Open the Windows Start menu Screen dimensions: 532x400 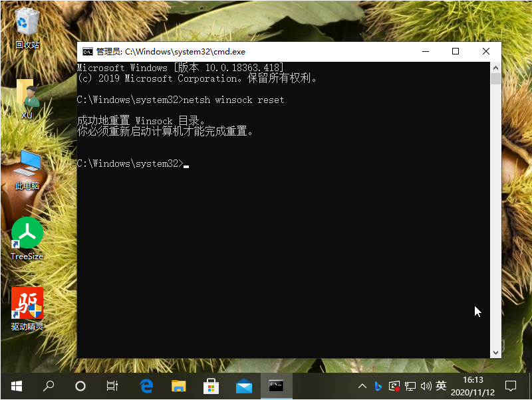pos(16,385)
